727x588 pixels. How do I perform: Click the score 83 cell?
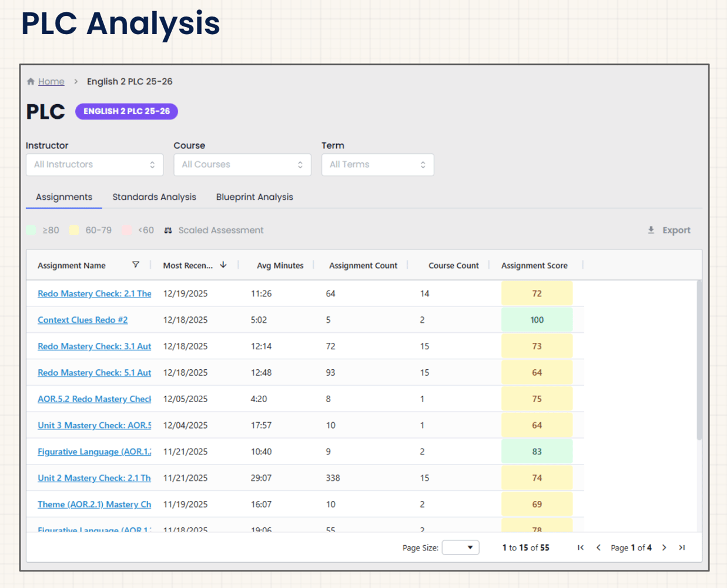pyautogui.click(x=537, y=452)
